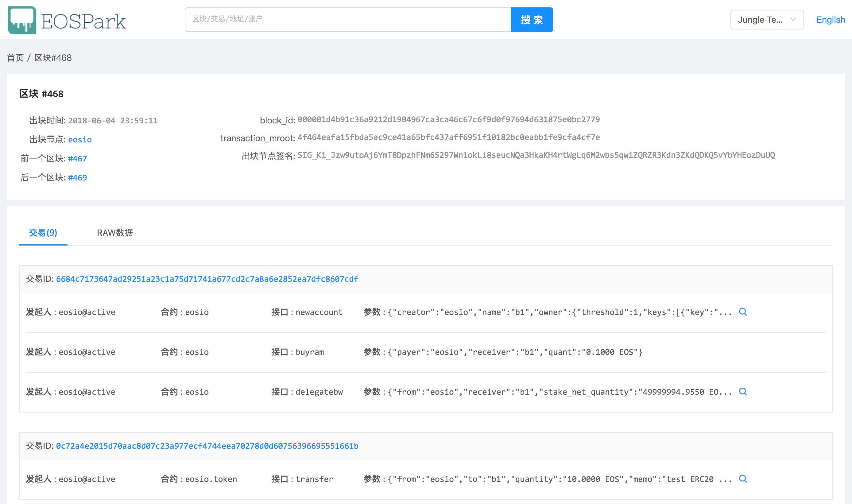The width and height of the screenshot is (852, 504).
Task: Click the blue search button
Action: (532, 20)
